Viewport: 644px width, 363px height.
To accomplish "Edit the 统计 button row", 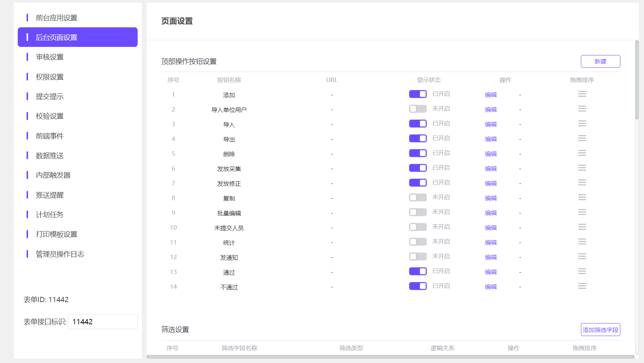I will point(490,243).
